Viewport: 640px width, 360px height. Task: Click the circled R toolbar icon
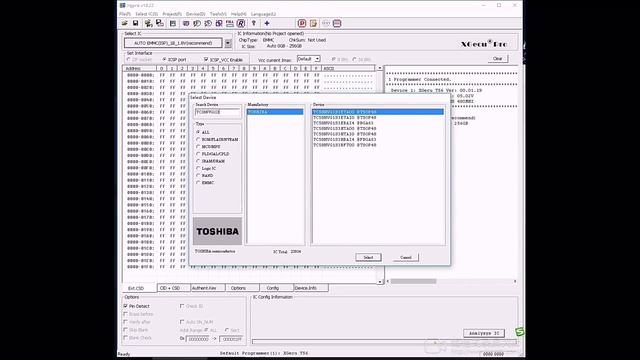pyautogui.click(x=241, y=23)
